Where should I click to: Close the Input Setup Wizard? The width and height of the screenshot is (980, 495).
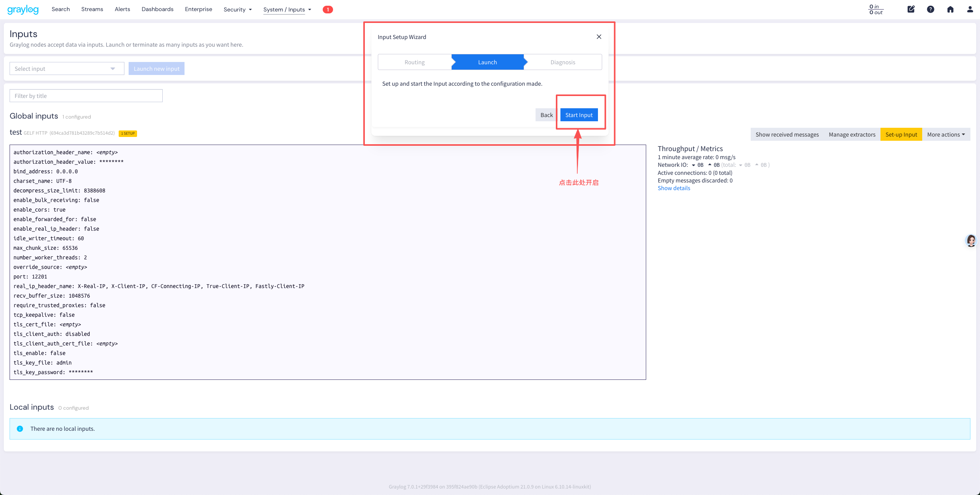click(599, 37)
